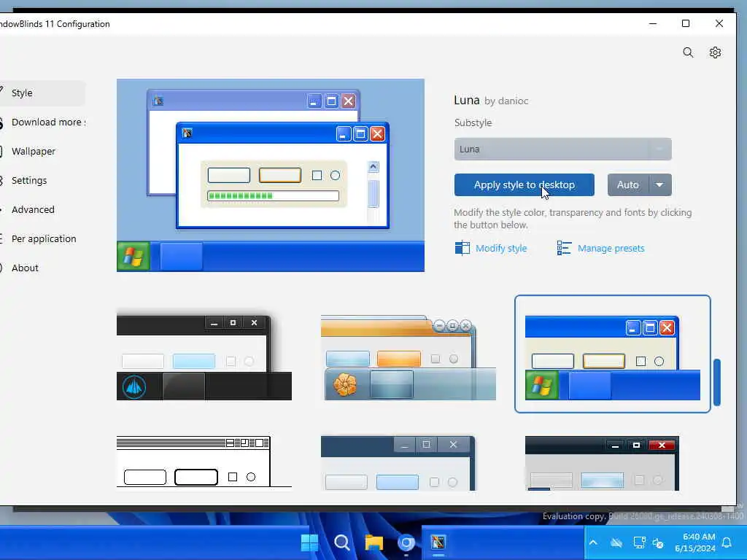Expand the Auto dropdown arrow
The width and height of the screenshot is (747, 560).
click(659, 184)
